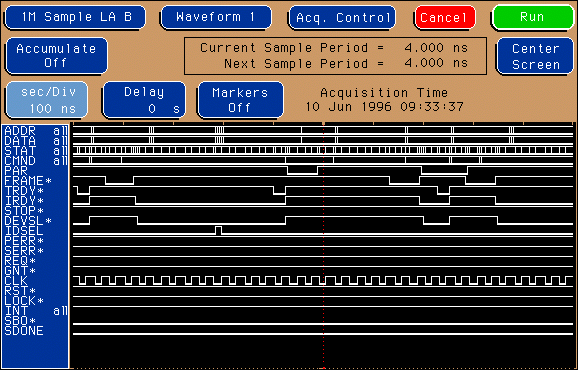Screen dimensions: 578x370
Task: Select the INT all signal label
Action: [36, 311]
